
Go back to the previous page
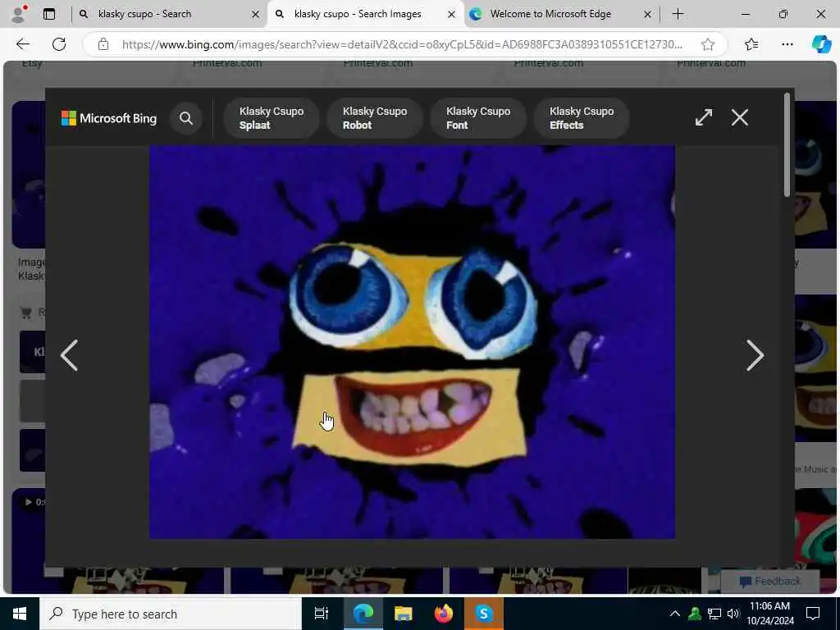23,44
